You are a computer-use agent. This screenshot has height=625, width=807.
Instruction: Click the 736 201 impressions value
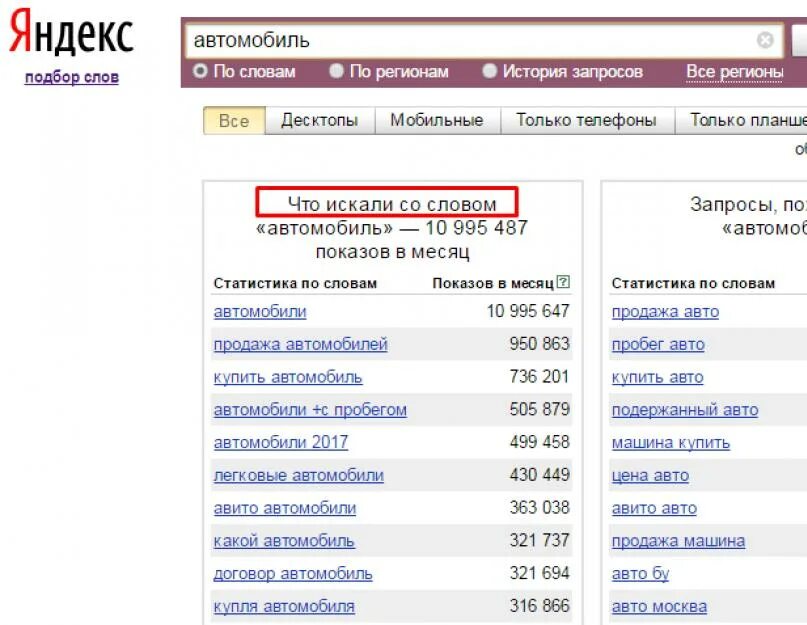coord(539,376)
